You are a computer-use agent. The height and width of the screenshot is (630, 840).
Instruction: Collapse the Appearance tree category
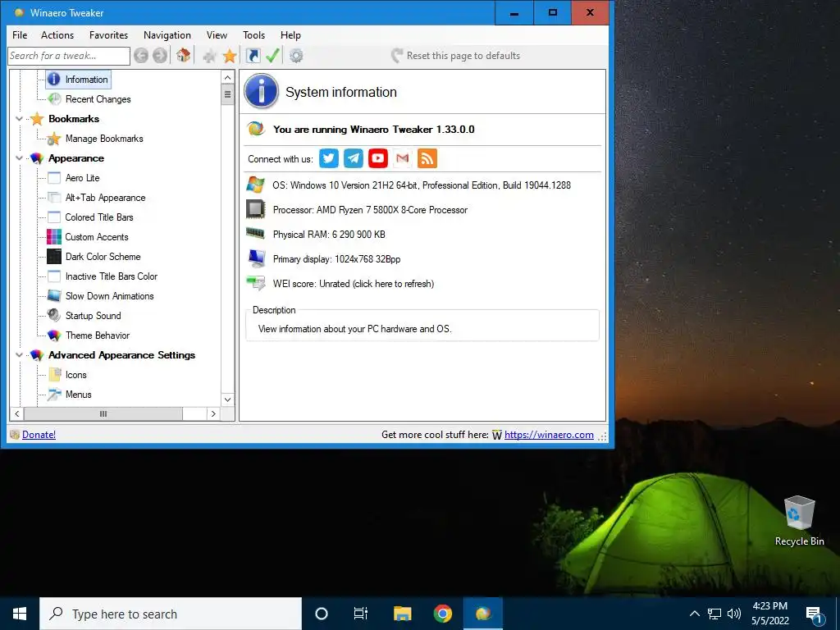(x=20, y=158)
